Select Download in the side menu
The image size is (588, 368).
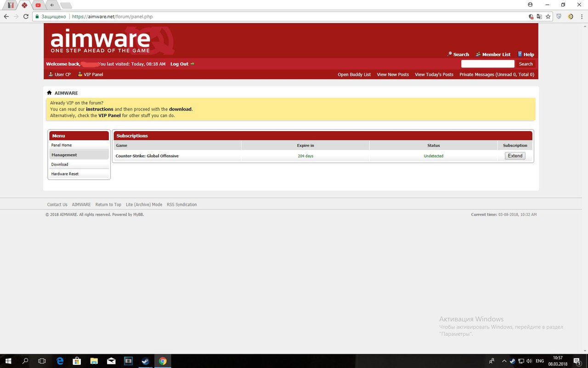[x=60, y=164]
